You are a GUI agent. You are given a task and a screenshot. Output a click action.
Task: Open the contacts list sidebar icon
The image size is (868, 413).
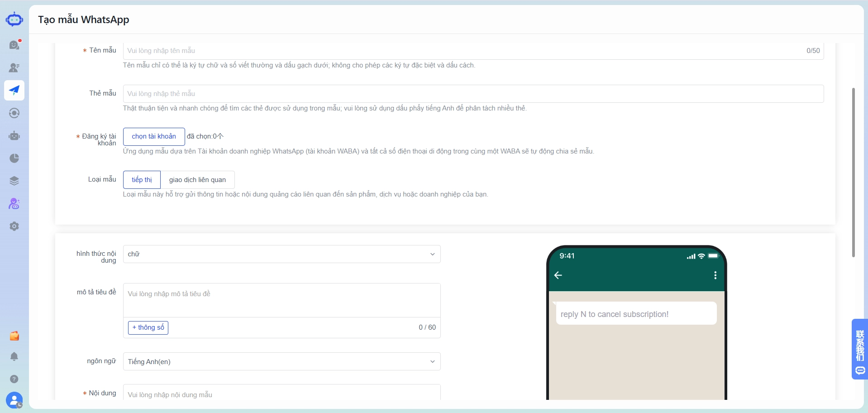pos(14,67)
